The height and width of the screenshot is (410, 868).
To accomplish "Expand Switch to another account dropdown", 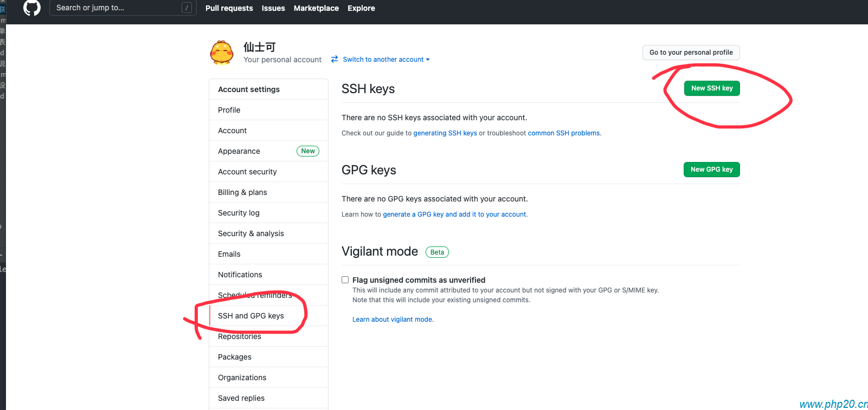I will 386,60.
